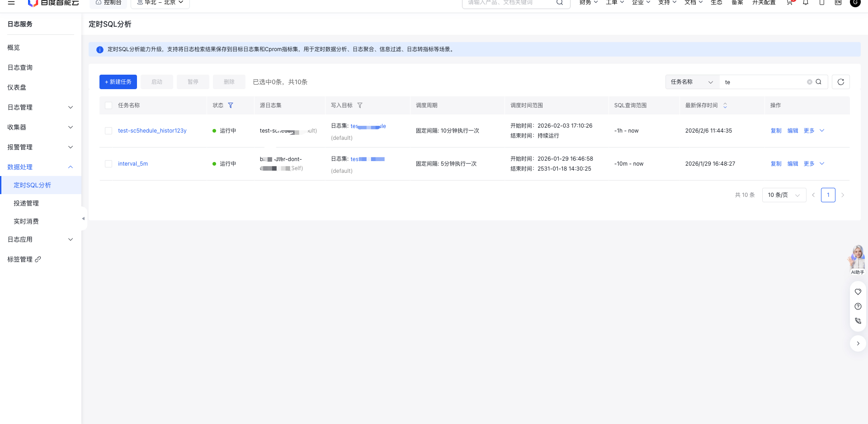
Task: Open the 10 条/页 page size dropdown
Action: [x=784, y=195]
